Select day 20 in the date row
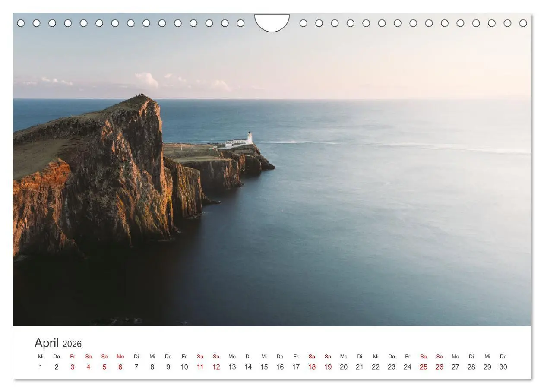544x392 pixels. pyautogui.click(x=344, y=367)
